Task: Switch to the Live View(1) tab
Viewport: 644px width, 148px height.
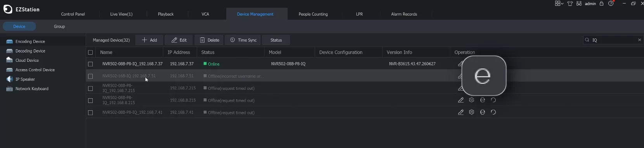Action: pos(121,14)
